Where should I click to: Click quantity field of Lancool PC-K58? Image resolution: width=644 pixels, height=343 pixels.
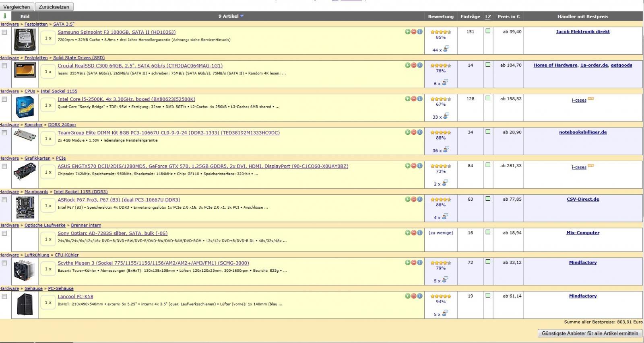[x=48, y=302]
